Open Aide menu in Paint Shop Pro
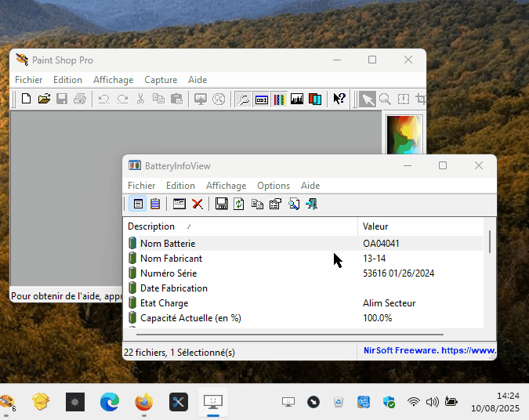The width and height of the screenshot is (529, 420). 197,80
